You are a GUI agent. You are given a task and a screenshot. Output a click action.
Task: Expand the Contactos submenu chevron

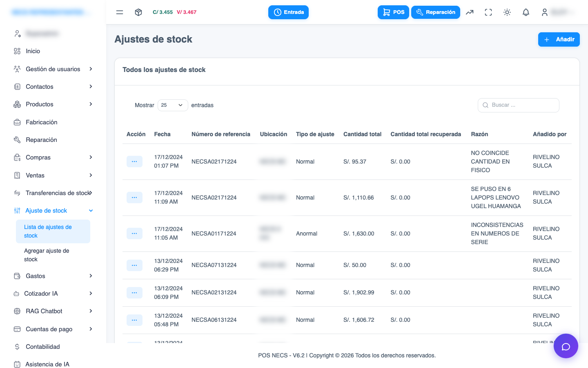(91, 87)
